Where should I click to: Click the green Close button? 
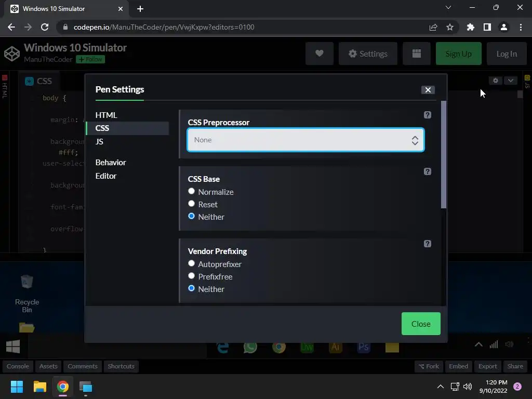[x=421, y=324]
